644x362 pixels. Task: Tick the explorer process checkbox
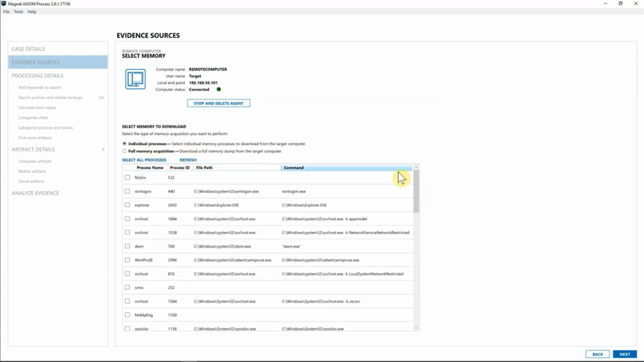127,205
